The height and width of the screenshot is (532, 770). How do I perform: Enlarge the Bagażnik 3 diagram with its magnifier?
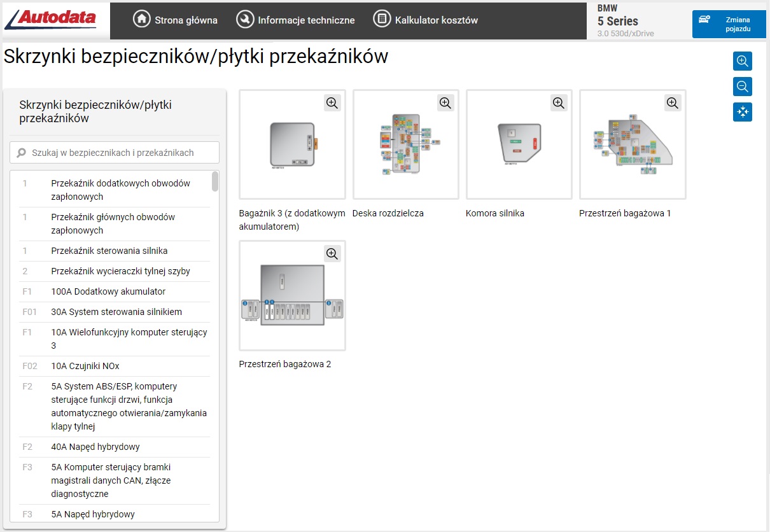point(332,102)
